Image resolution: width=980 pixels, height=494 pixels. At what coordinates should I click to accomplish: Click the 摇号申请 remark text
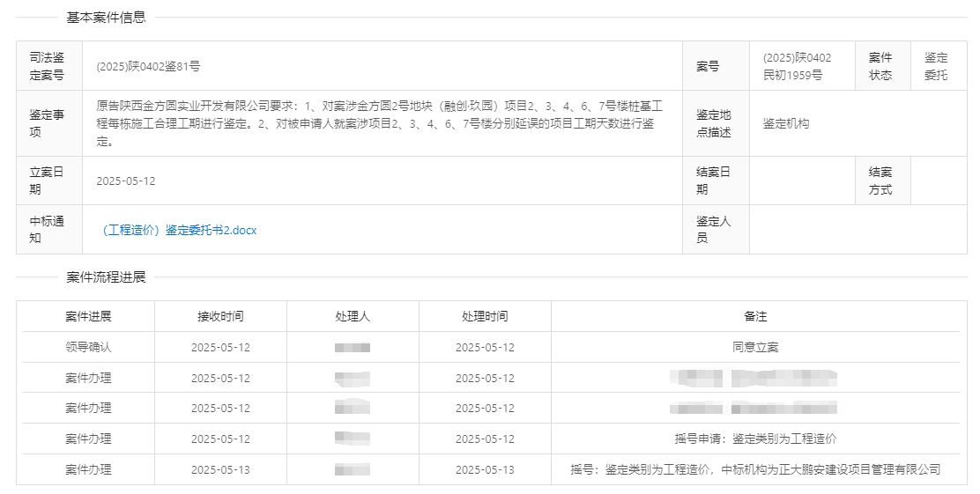(x=755, y=439)
